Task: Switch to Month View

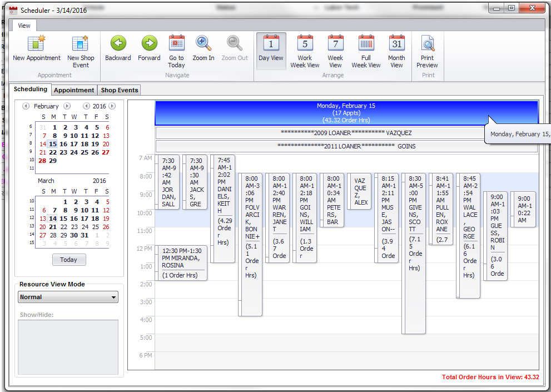Action: [396, 51]
